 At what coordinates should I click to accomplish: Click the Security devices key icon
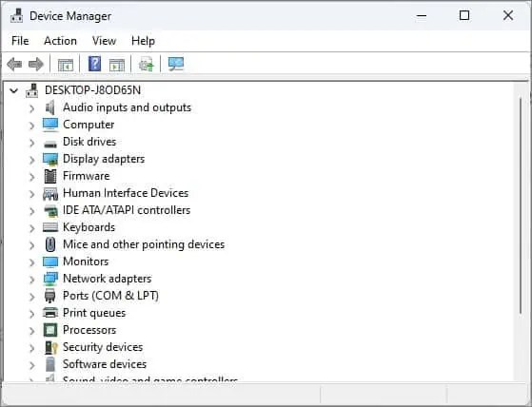click(x=51, y=347)
